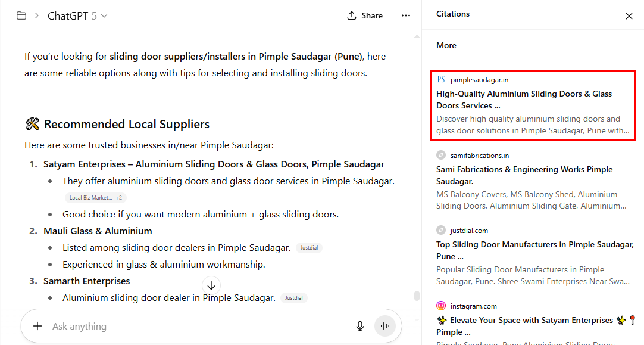
Task: Click the samifabrications.in site icon
Action: (441, 156)
